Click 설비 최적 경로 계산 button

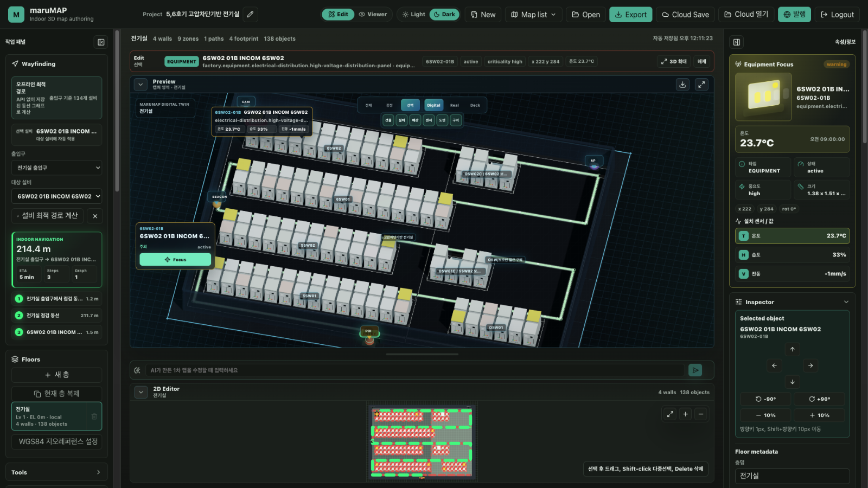pyautogui.click(x=47, y=216)
